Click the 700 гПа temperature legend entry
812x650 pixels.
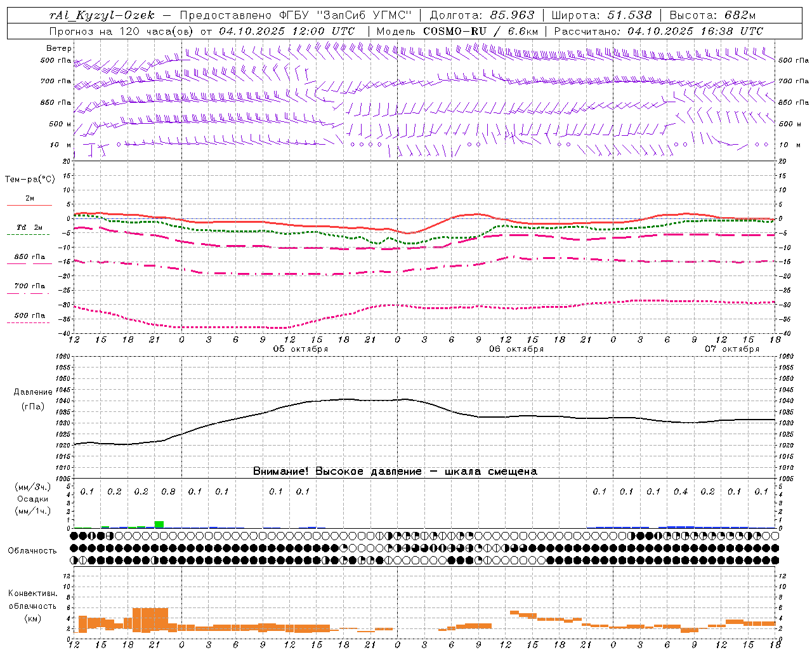(x=29, y=286)
